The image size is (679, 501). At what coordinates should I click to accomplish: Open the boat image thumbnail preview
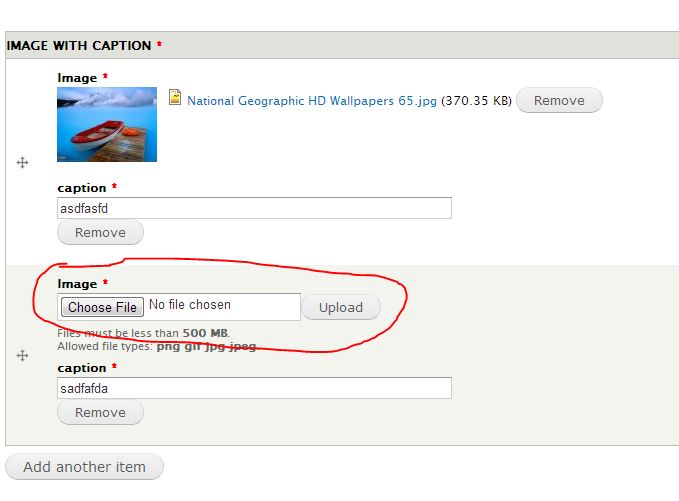[107, 124]
